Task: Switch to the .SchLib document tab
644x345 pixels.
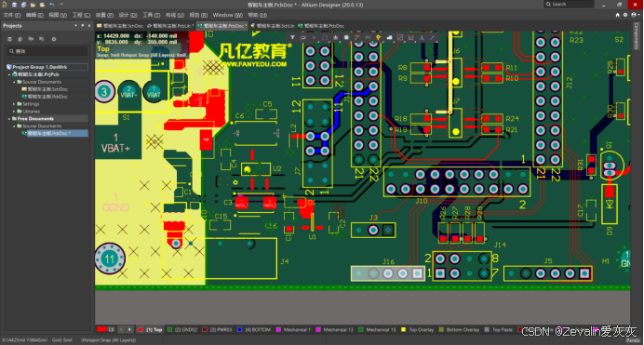Action: (x=273, y=25)
